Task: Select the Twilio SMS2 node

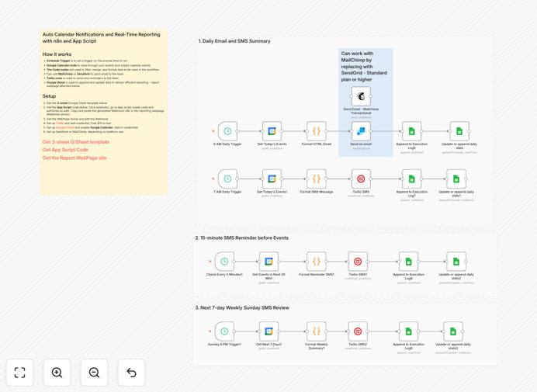Action: click(x=358, y=331)
